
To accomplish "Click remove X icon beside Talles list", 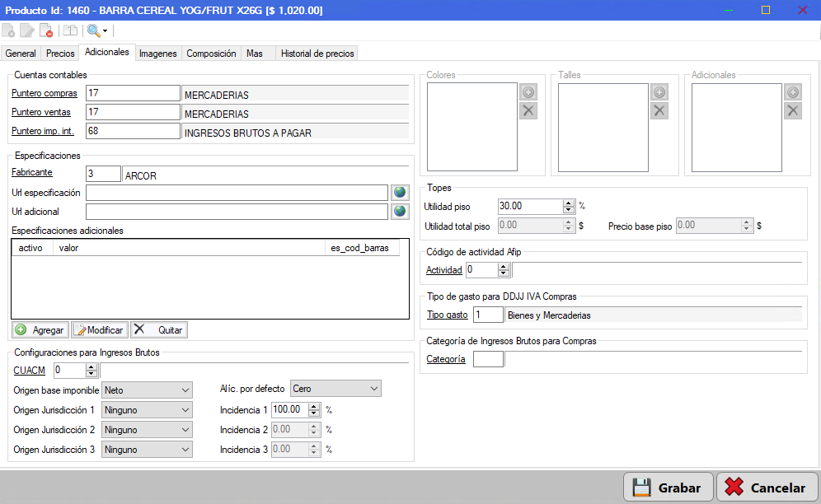I will [x=659, y=110].
